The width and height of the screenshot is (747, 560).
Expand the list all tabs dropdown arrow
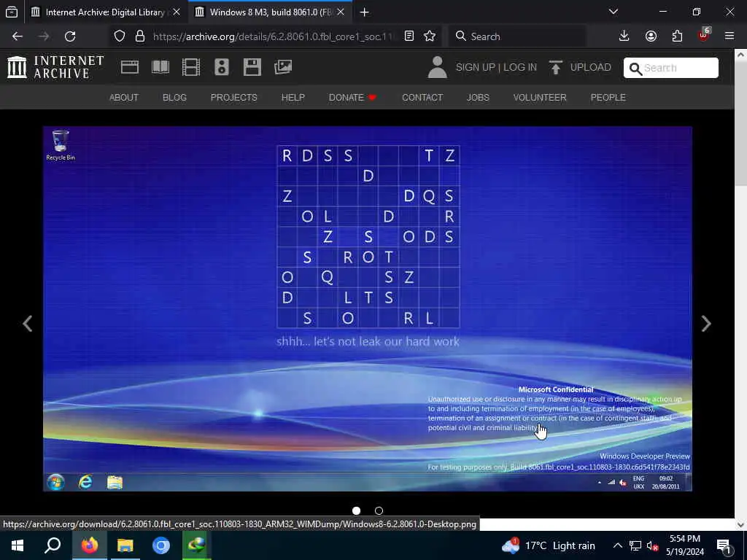(614, 12)
